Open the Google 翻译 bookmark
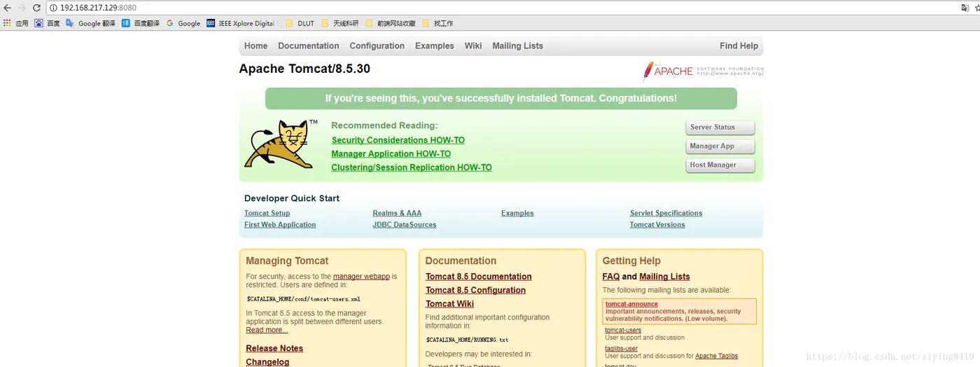980x367 pixels. (x=90, y=23)
